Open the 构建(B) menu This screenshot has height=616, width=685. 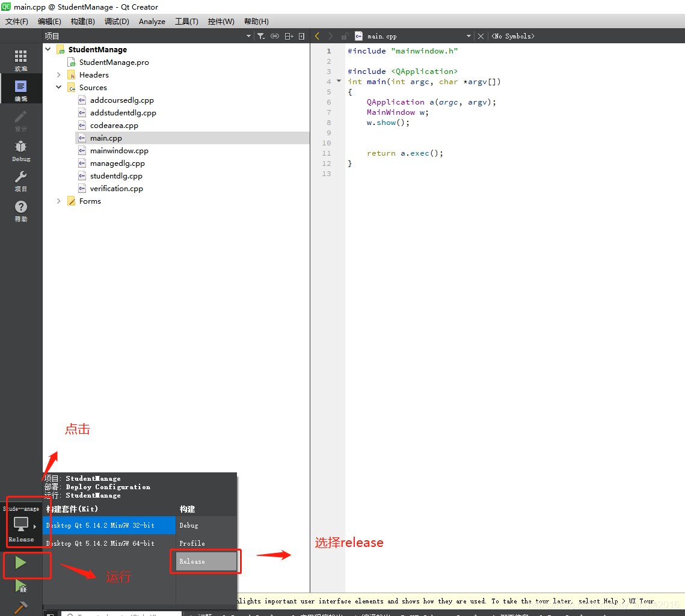pos(82,22)
